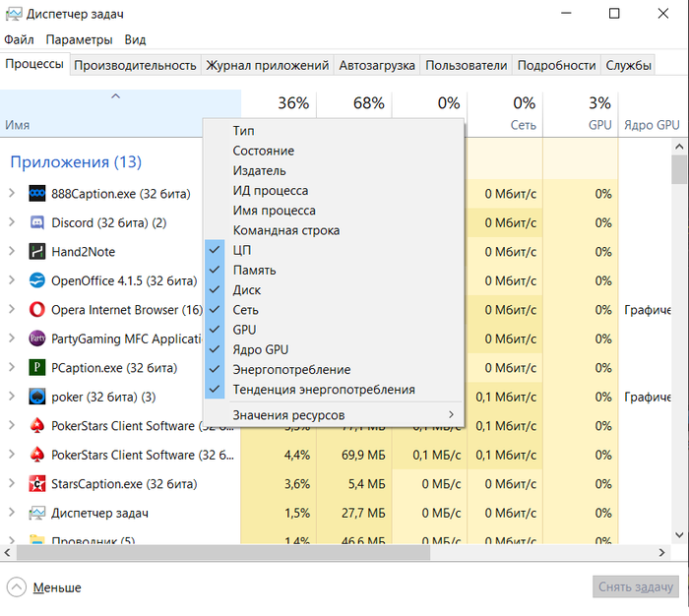Sort by the Ядро GPU column header
This screenshot has height=616, width=689.
coord(652,114)
